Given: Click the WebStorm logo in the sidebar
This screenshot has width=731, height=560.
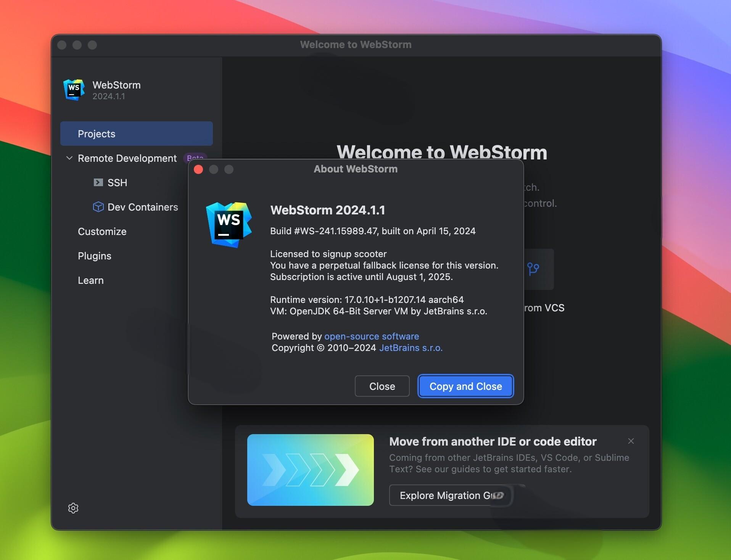Looking at the screenshot, I should [74, 90].
